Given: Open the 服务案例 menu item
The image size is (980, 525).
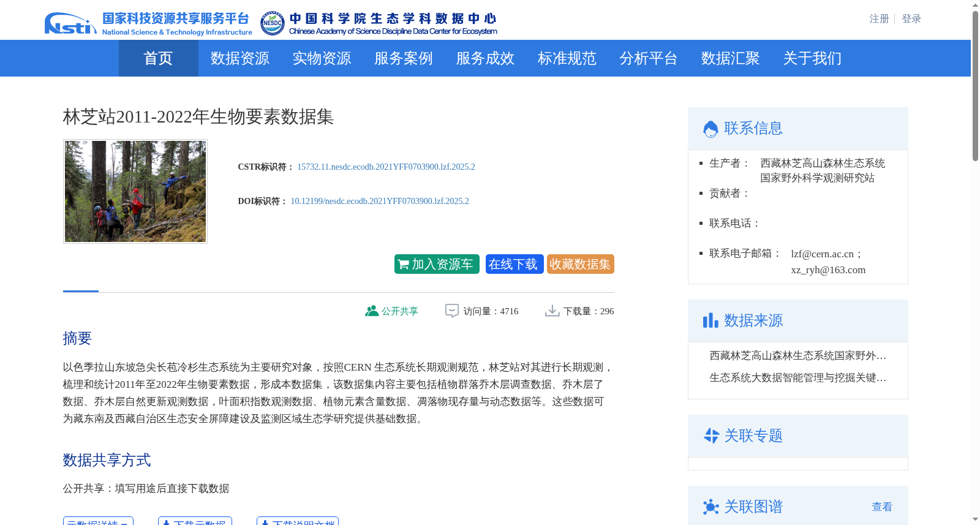Looking at the screenshot, I should [x=403, y=58].
